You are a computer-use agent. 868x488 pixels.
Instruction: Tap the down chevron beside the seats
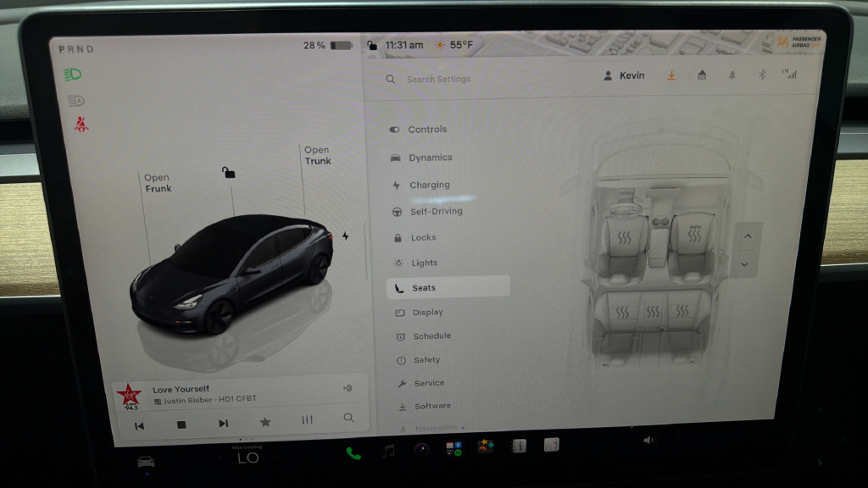(x=744, y=264)
